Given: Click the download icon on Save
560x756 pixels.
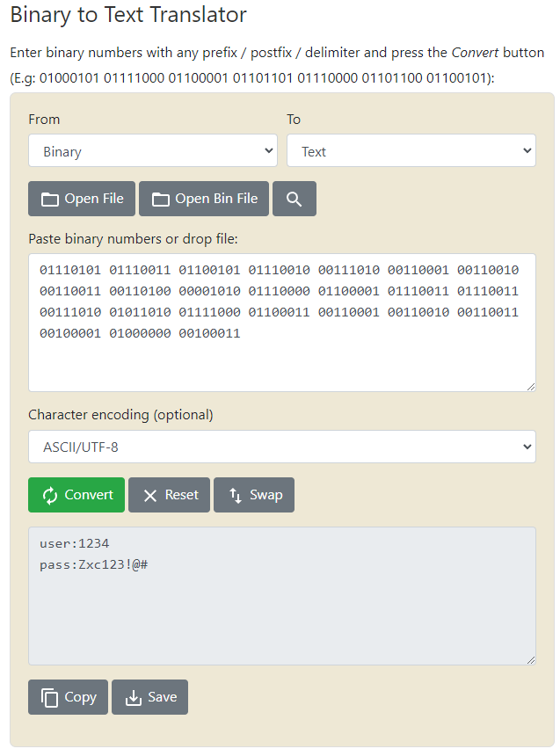Looking at the screenshot, I should [133, 698].
